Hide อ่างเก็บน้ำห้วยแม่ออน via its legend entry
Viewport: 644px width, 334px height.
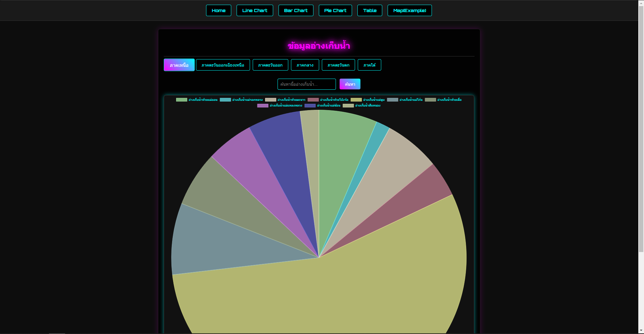(196, 99)
